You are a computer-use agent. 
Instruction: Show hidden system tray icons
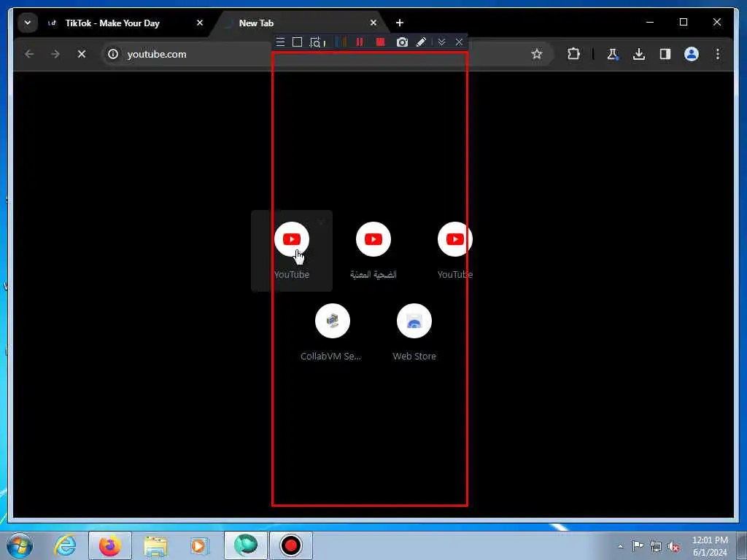(620, 546)
